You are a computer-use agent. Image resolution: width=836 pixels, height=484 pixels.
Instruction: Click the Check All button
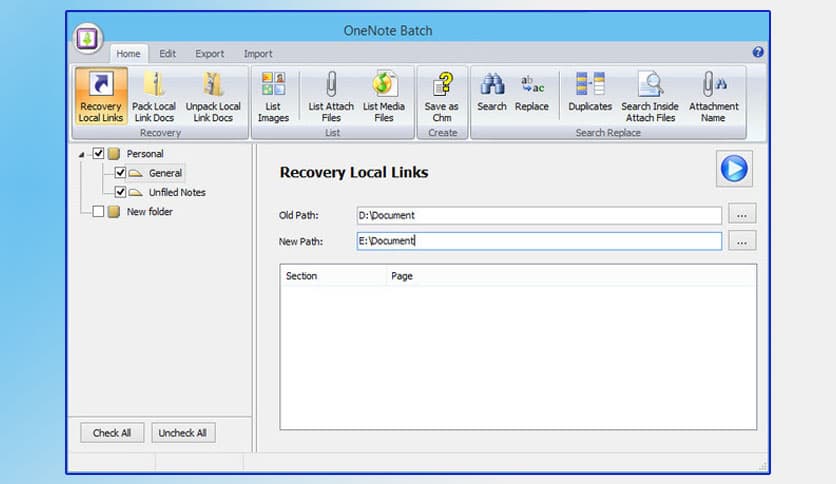[x=112, y=433]
